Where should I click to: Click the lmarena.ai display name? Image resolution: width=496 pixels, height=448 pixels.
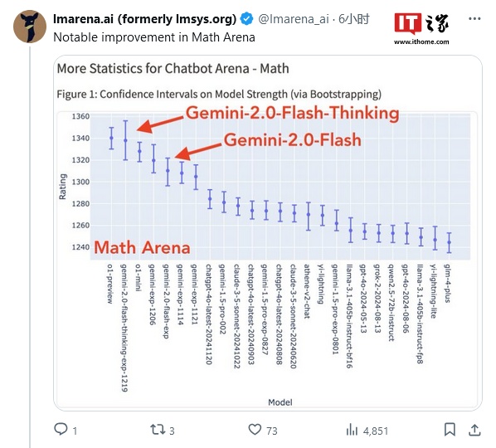144,19
